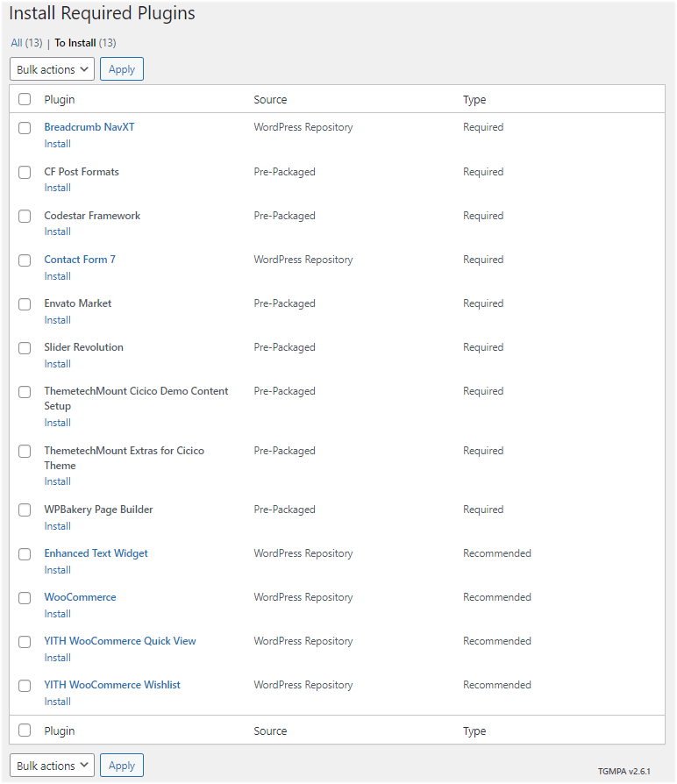Tick ThemetechMount Cicico Demo Content Setup checkbox
Image resolution: width=677 pixels, height=784 pixels.
click(x=25, y=392)
